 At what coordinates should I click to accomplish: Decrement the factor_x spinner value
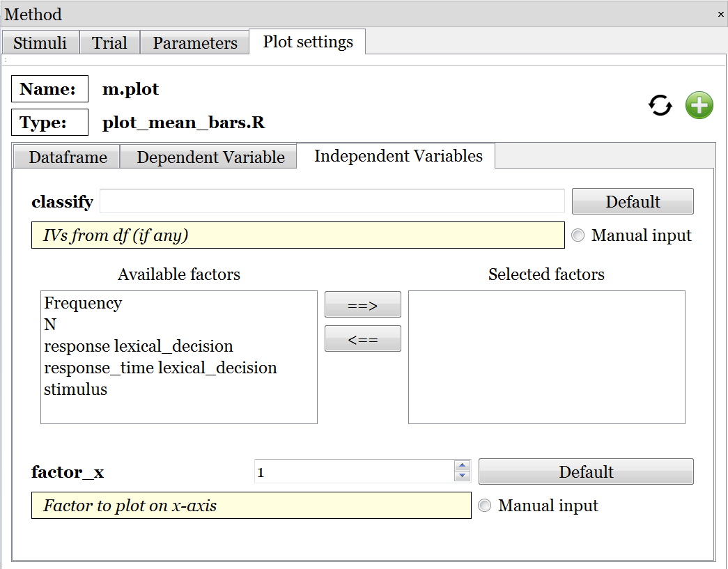click(462, 476)
